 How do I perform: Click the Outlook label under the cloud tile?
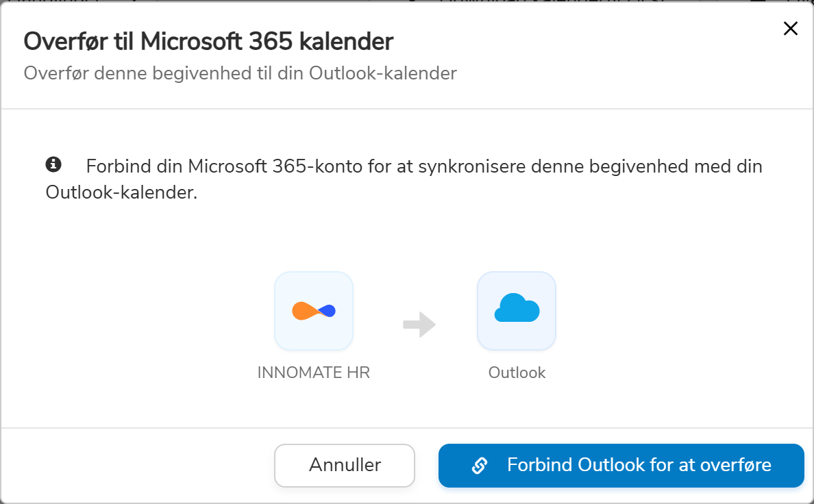pyautogui.click(x=517, y=373)
